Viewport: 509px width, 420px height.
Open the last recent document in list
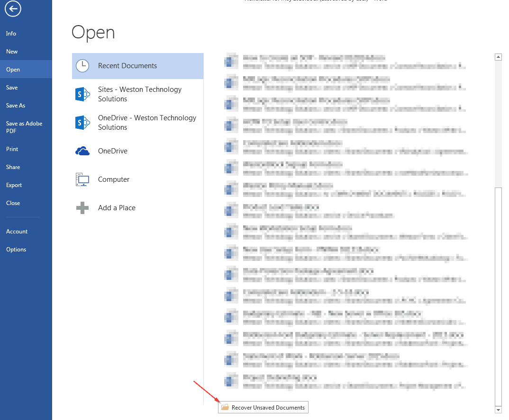[345, 381]
